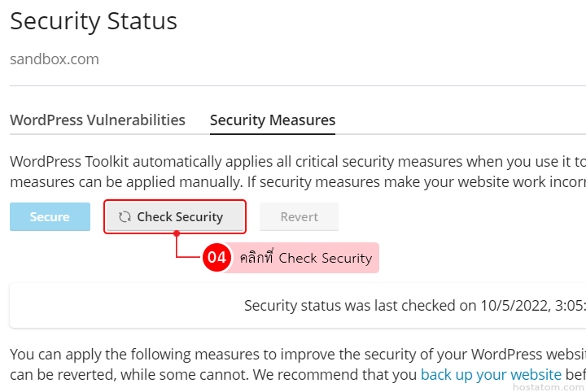Click the pink 'คลิกที่ Check Security' callout label
The width and height of the screenshot is (586, 392).
point(306,258)
